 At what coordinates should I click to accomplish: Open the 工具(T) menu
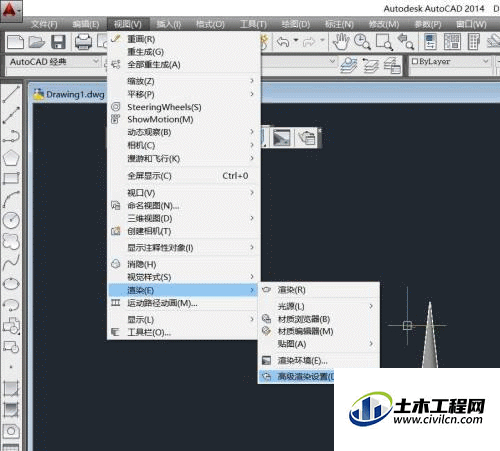tap(253, 24)
